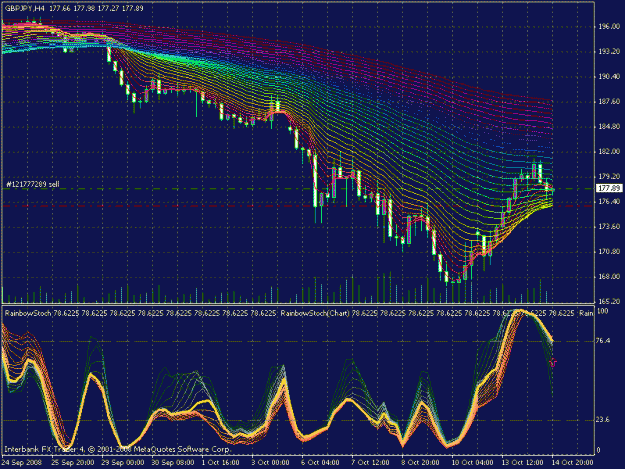Screen dimensions: 625x469
Task: Select the '#121777289 sell' order label
Action: pos(33,184)
